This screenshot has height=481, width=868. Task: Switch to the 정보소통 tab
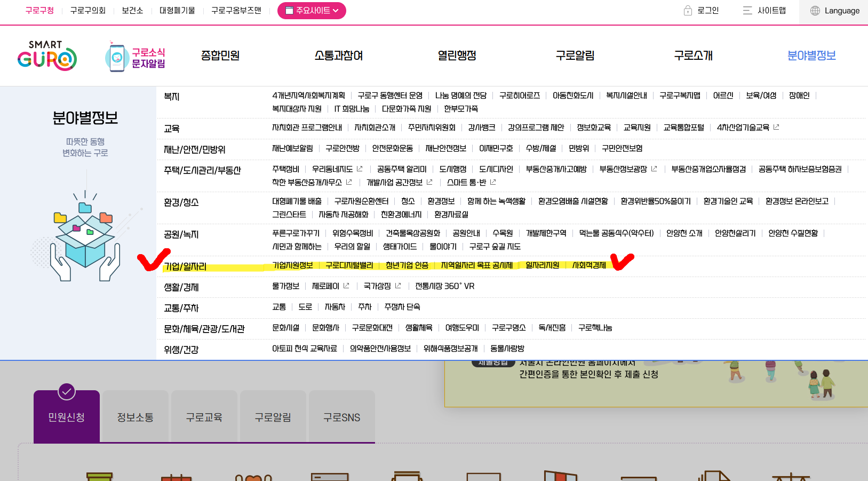pos(136,417)
